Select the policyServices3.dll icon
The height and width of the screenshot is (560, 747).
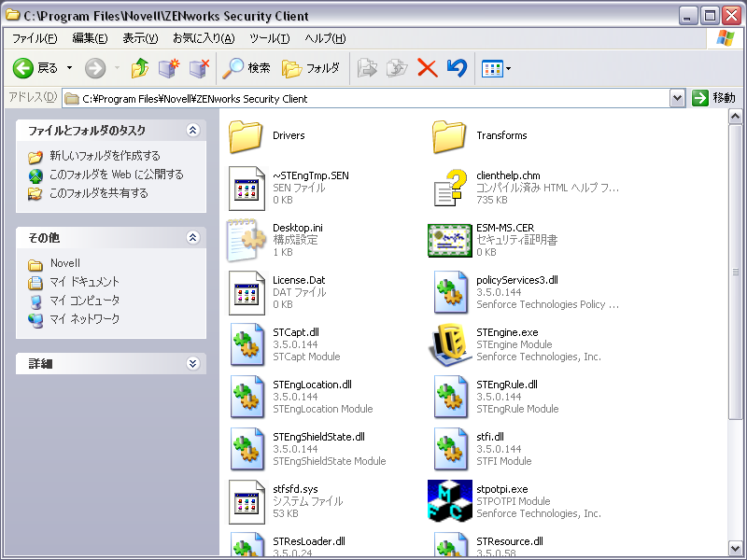[x=450, y=292]
